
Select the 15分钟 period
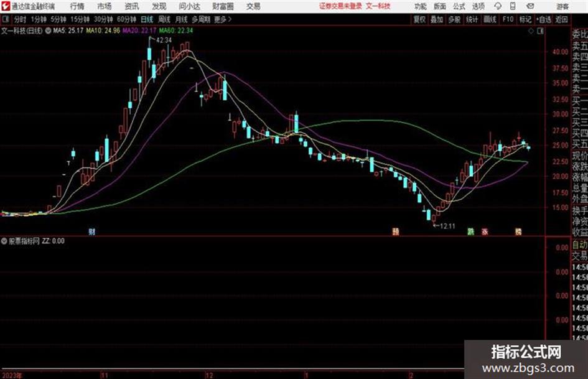(x=80, y=19)
